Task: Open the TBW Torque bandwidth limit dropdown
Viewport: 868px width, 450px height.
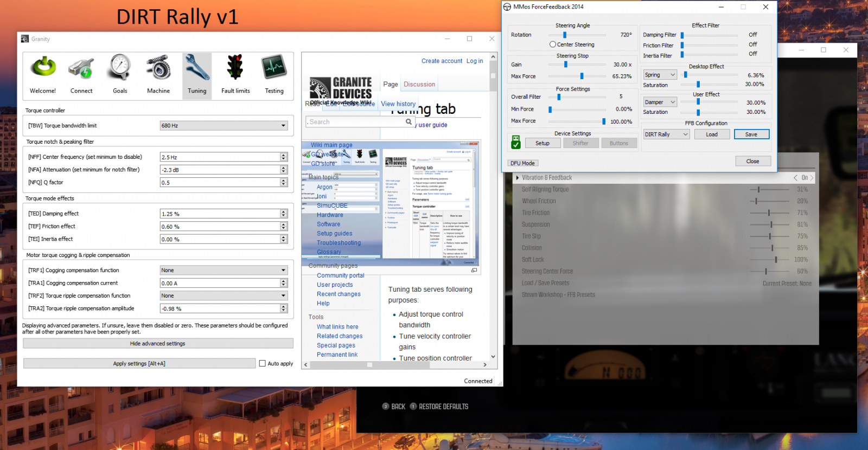Action: tap(224, 126)
